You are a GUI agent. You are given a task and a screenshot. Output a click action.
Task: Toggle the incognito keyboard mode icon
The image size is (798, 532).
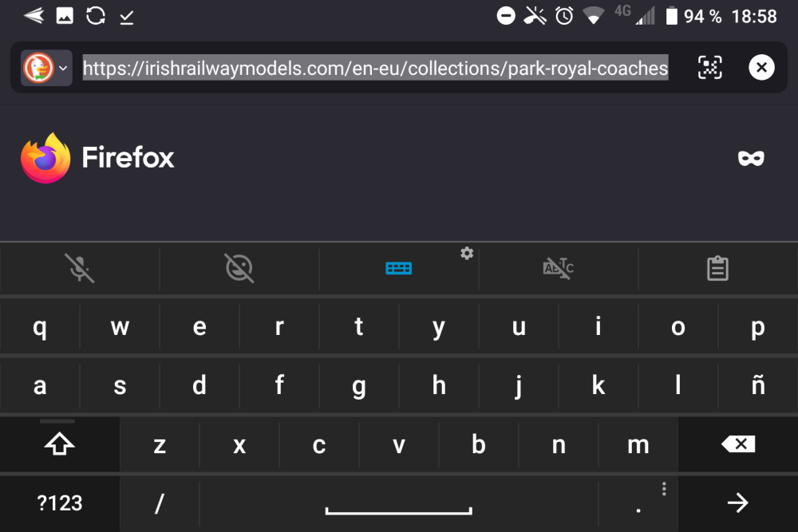point(239,269)
